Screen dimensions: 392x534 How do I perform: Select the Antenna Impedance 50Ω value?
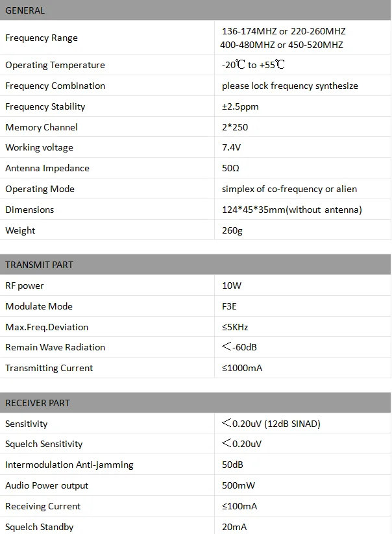230,168
